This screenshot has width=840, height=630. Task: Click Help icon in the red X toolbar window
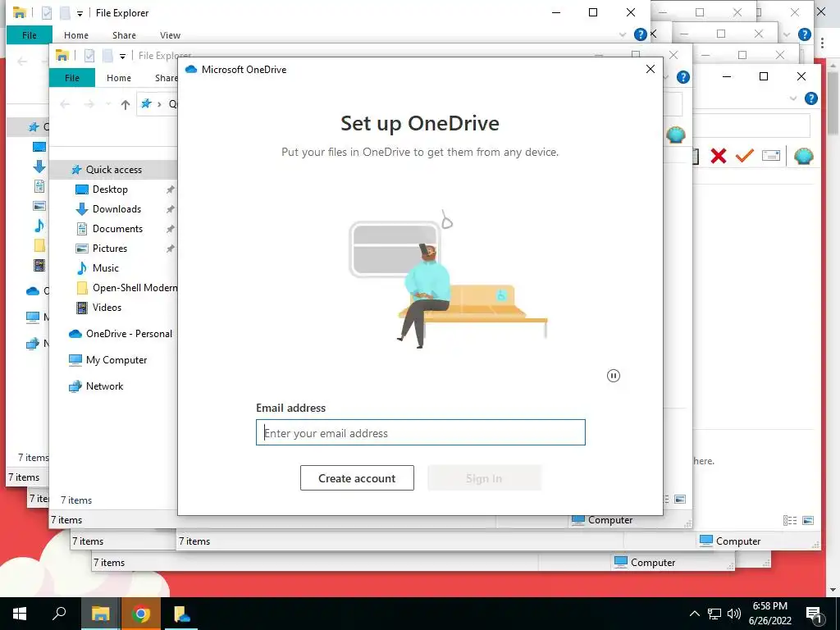click(x=811, y=98)
